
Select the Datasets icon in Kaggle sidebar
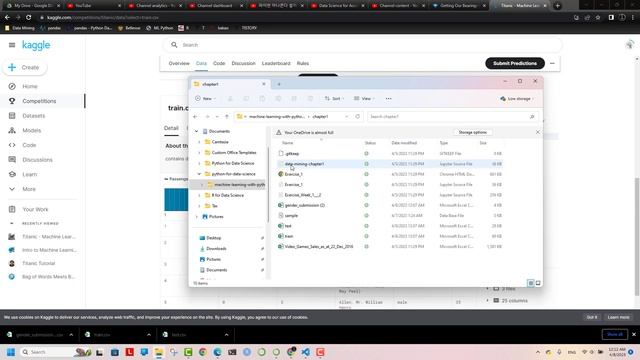[x=12, y=116]
